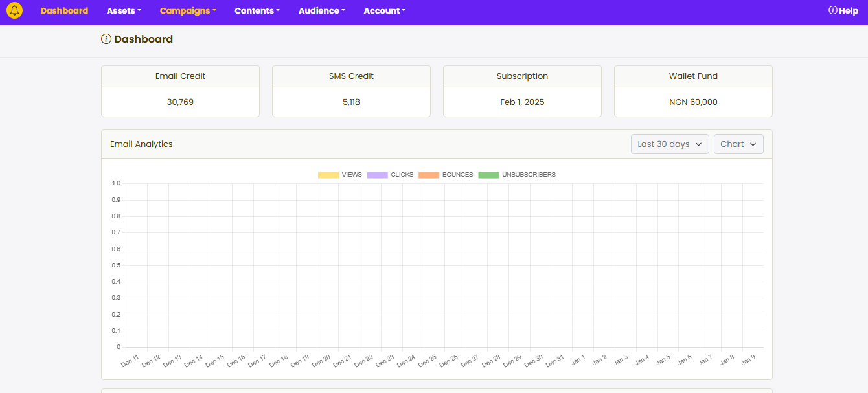Select Dashboard in the top navigation
This screenshot has height=393, width=868.
[x=64, y=10]
